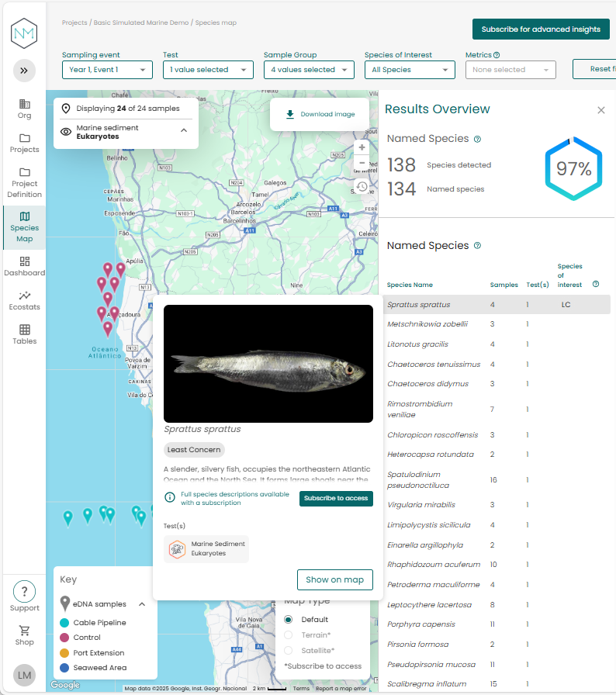Open the Species of Interest dropdown
616x695 pixels.
pos(409,70)
